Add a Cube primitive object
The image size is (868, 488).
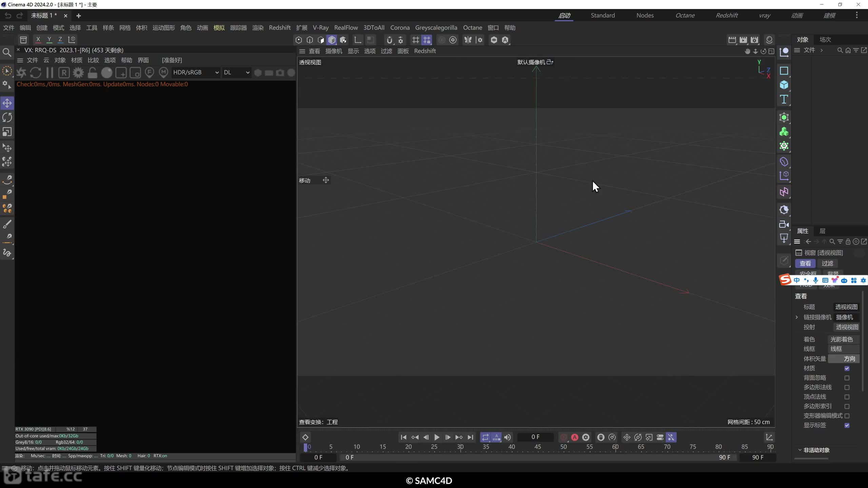click(784, 85)
